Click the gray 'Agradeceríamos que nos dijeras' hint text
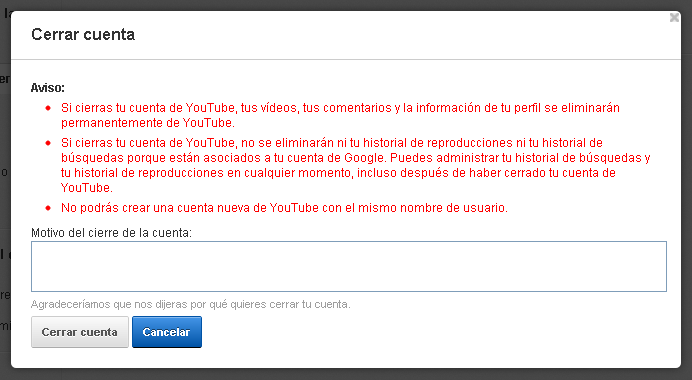This screenshot has height=380, width=692. pos(191,304)
